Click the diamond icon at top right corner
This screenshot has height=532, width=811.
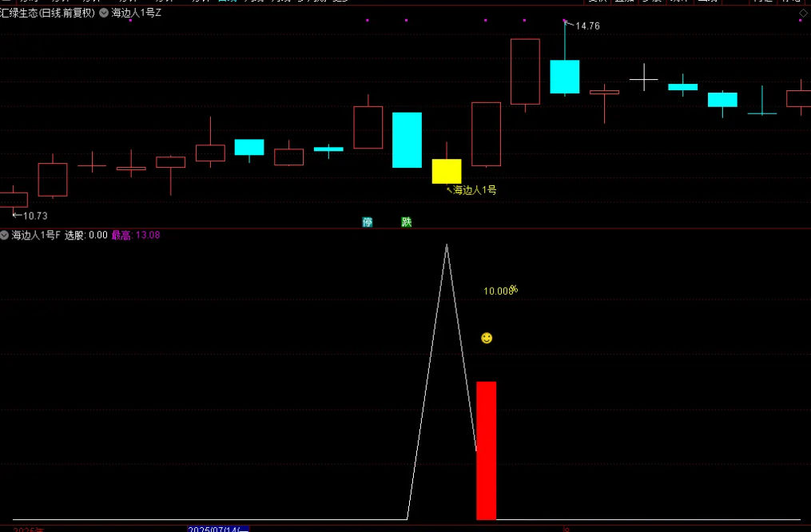[x=802, y=13]
